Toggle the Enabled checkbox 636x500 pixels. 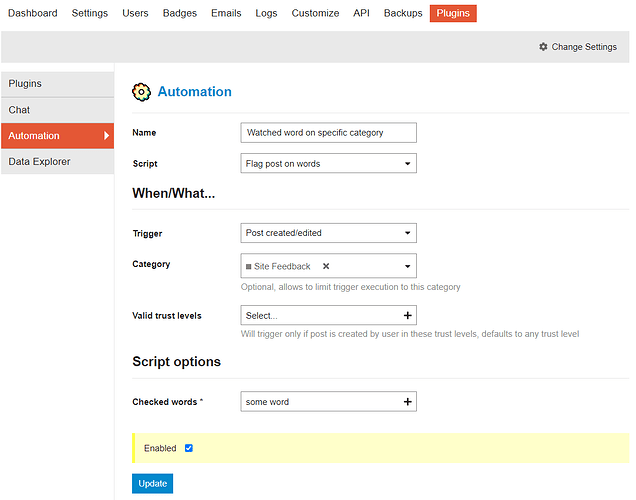(x=189, y=448)
